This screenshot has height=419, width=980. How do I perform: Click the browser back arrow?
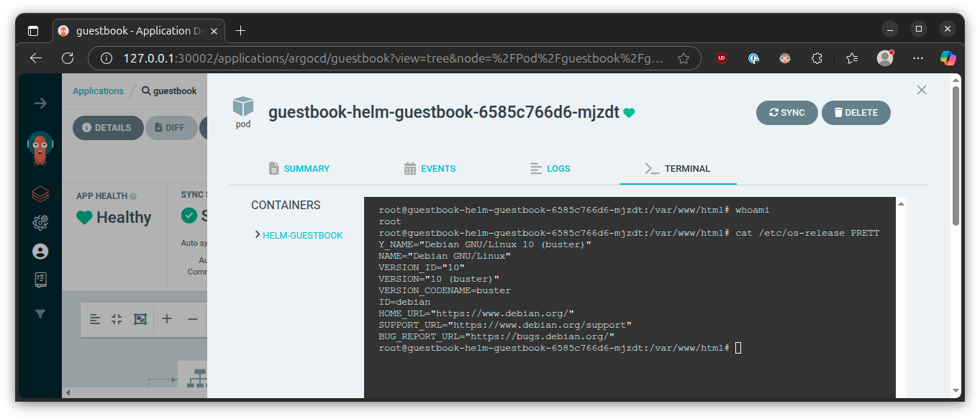[36, 58]
